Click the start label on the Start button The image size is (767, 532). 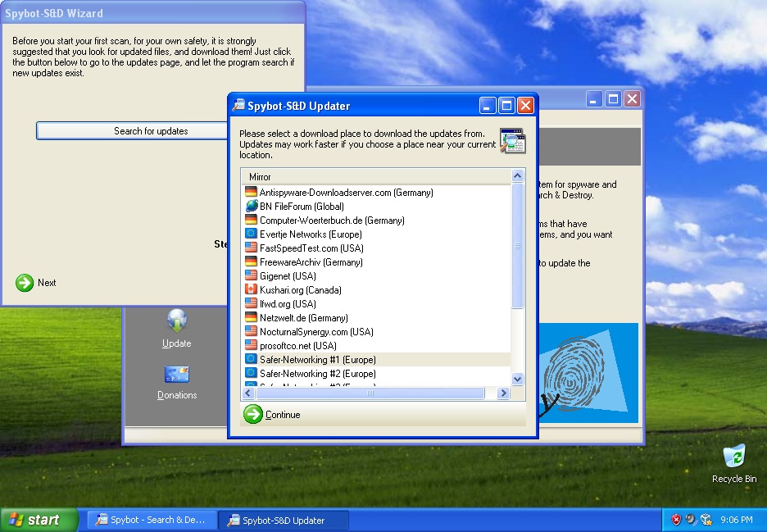pos(43,520)
